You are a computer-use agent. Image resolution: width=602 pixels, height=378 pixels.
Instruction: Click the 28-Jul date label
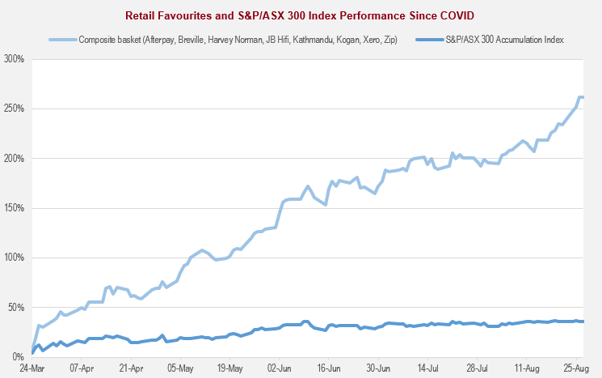pyautogui.click(x=477, y=368)
